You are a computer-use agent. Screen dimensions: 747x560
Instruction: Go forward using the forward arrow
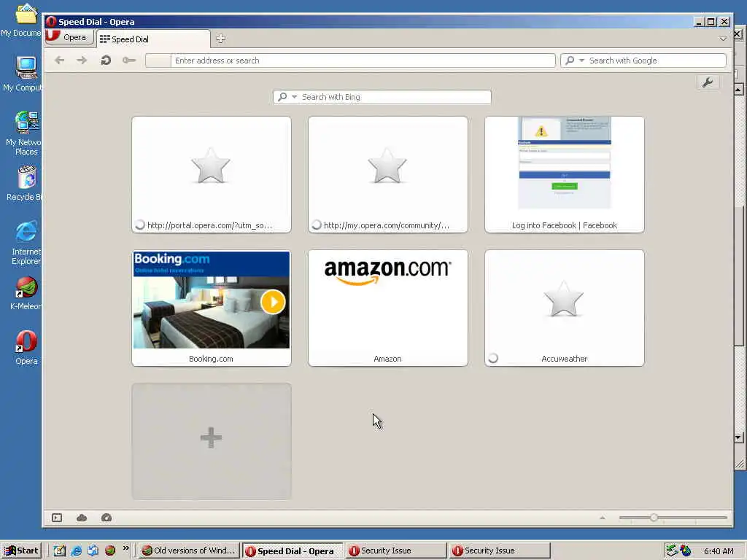coord(82,60)
